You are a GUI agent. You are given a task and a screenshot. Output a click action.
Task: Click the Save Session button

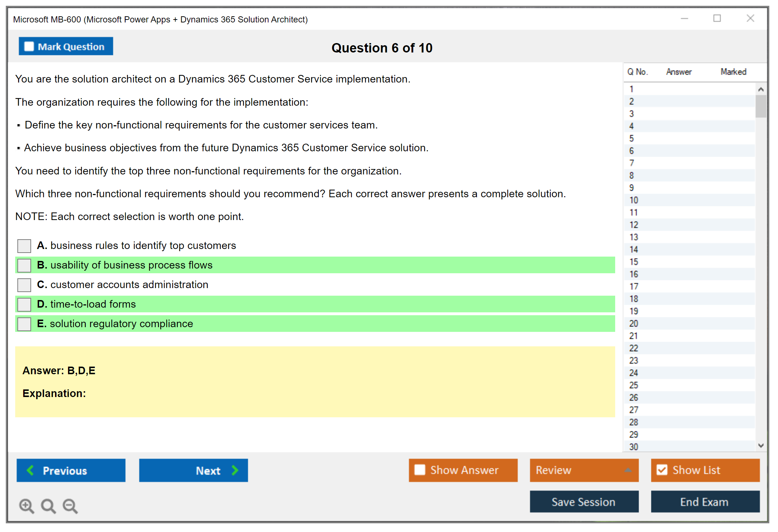click(x=584, y=502)
